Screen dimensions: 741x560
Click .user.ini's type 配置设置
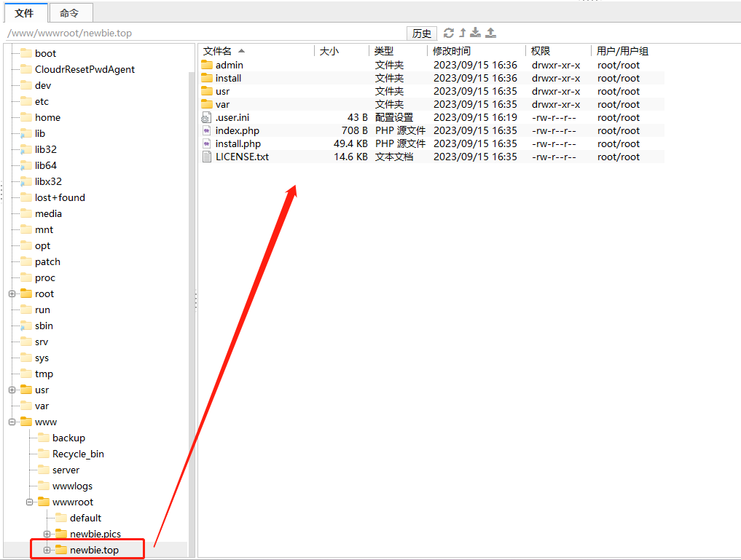click(394, 117)
